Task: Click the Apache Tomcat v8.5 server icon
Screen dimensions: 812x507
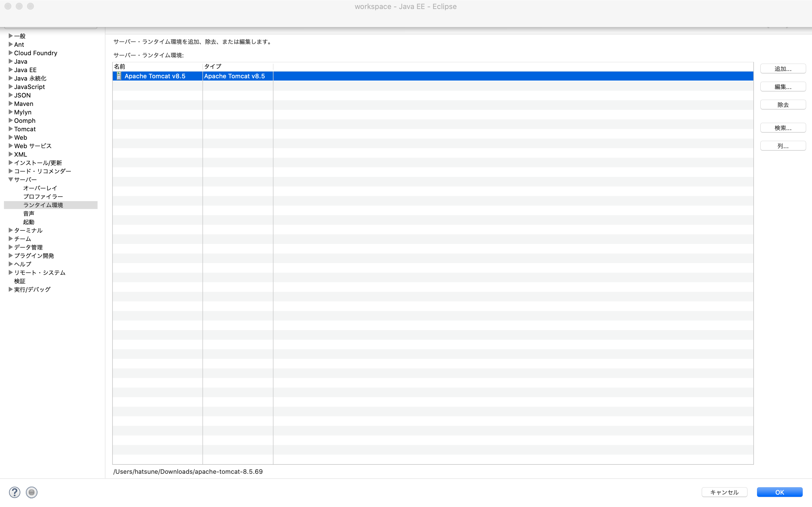Action: [x=119, y=76]
